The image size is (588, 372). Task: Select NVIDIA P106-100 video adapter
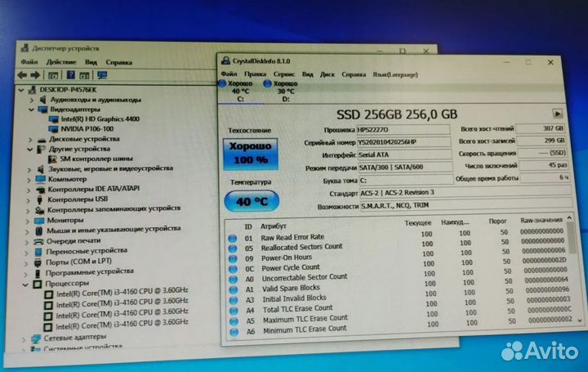coord(87,128)
